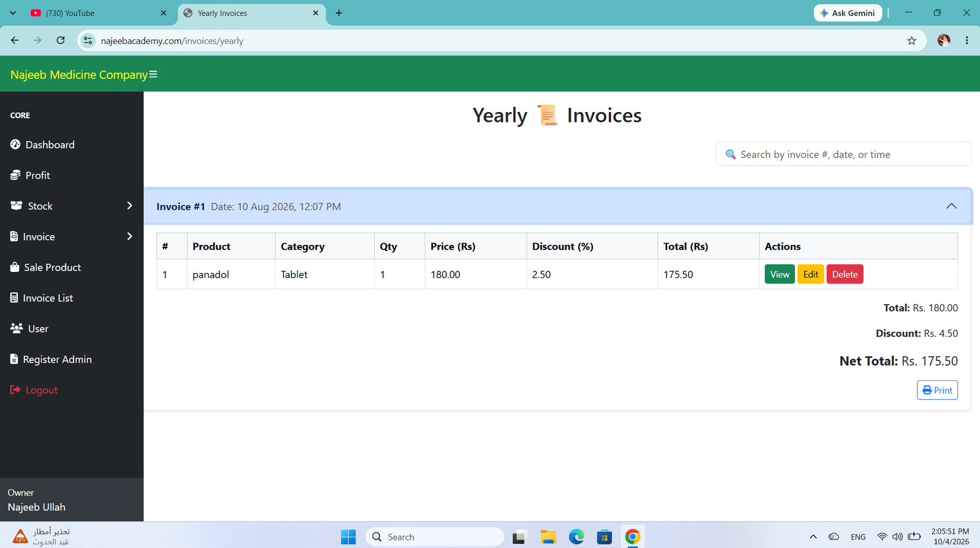Click the address bar URL
Image resolution: width=980 pixels, height=548 pixels.
[x=172, y=41]
